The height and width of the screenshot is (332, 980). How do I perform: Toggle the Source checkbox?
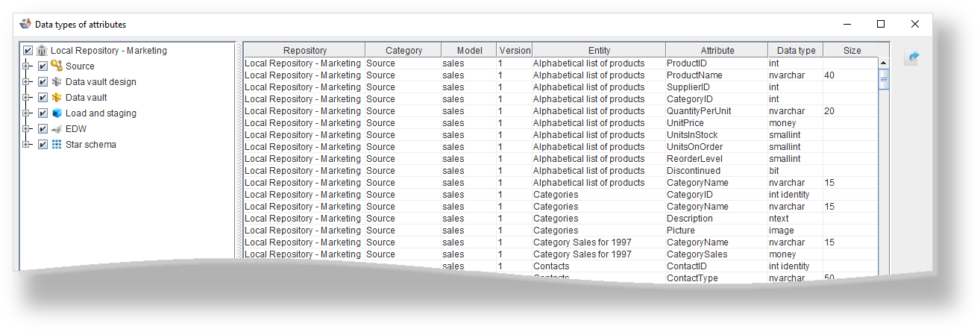43,66
